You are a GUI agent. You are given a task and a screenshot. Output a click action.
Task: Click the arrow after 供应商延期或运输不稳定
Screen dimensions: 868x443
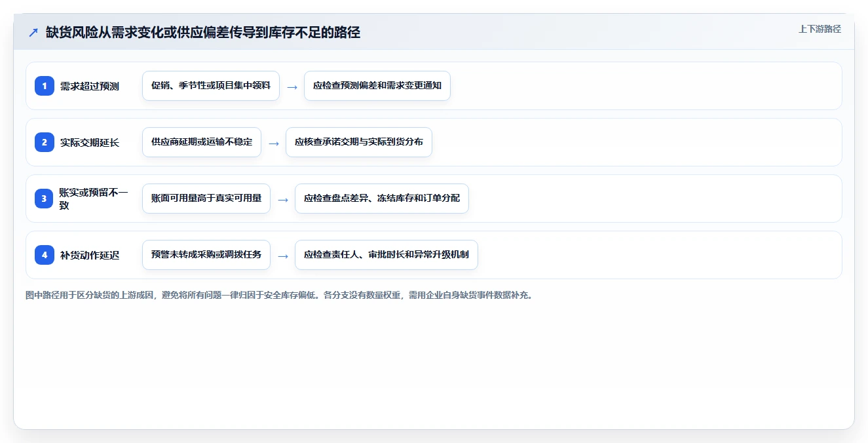coord(274,143)
